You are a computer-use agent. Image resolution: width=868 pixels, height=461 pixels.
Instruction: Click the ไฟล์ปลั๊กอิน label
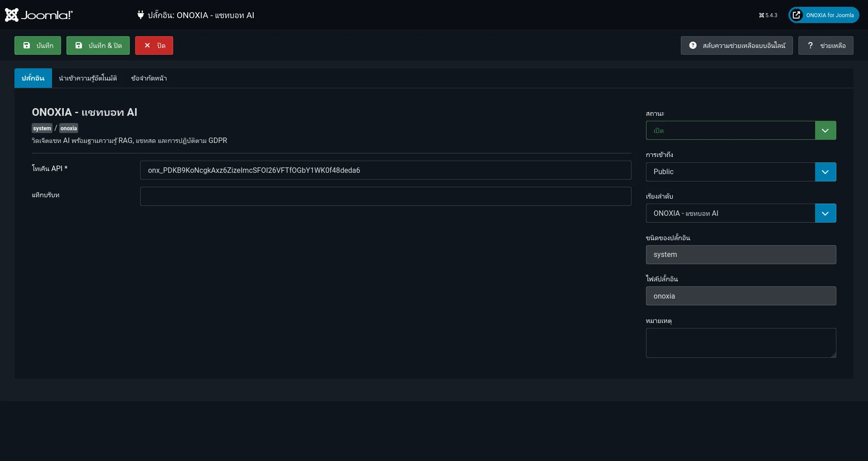click(x=662, y=279)
